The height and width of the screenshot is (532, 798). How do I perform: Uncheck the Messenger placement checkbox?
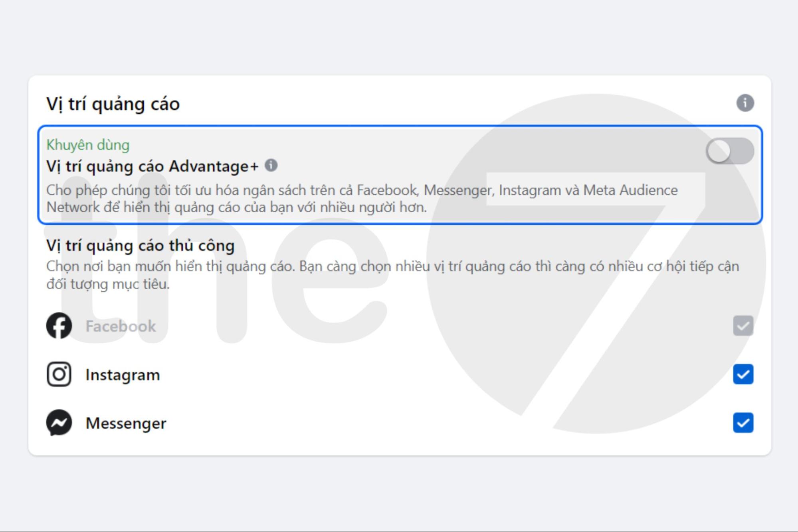click(743, 423)
